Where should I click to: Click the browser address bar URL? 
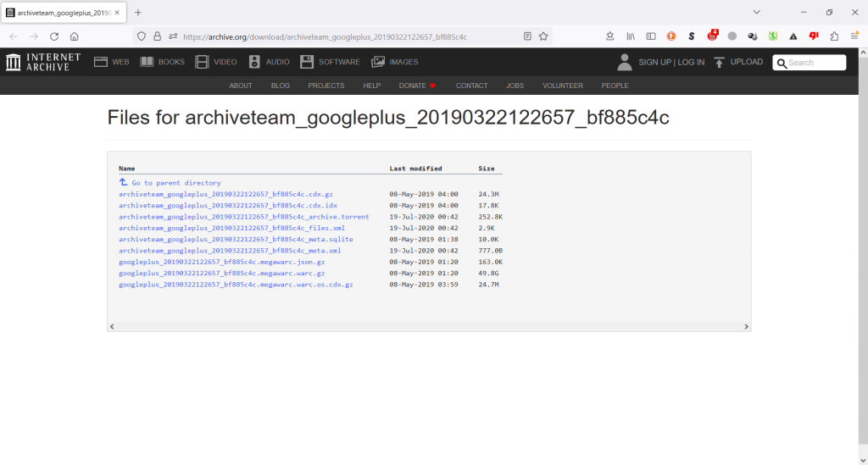coord(325,37)
